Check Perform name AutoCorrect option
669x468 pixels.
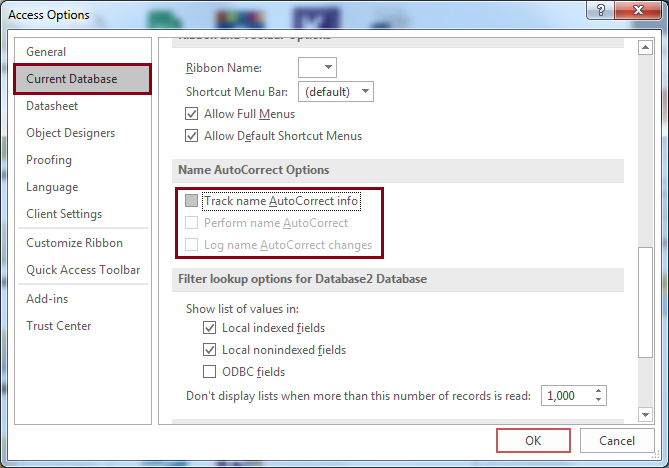pyautogui.click(x=192, y=223)
